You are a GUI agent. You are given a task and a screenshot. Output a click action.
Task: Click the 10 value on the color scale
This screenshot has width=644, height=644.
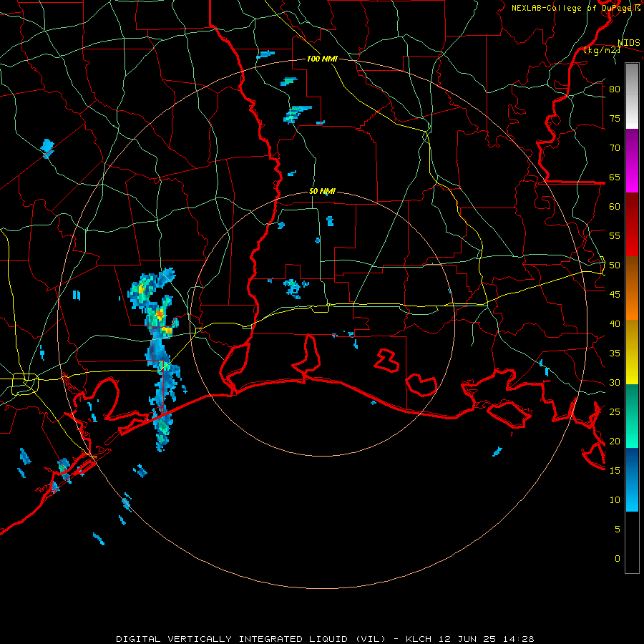pyautogui.click(x=615, y=500)
